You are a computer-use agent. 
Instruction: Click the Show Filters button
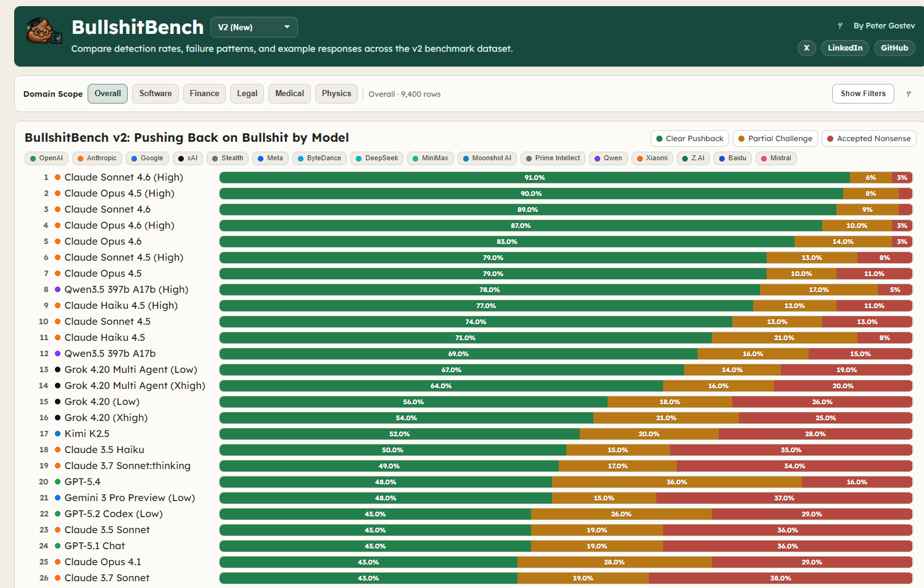(x=863, y=94)
